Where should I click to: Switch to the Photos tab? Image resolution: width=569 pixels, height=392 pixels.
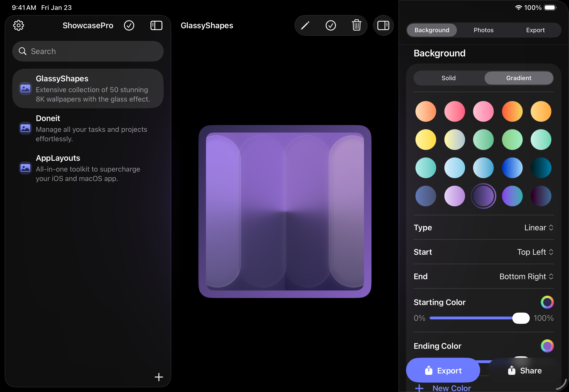[483, 30]
